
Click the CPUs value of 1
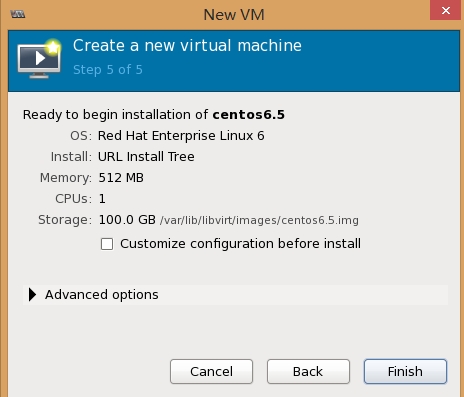pyautogui.click(x=102, y=199)
